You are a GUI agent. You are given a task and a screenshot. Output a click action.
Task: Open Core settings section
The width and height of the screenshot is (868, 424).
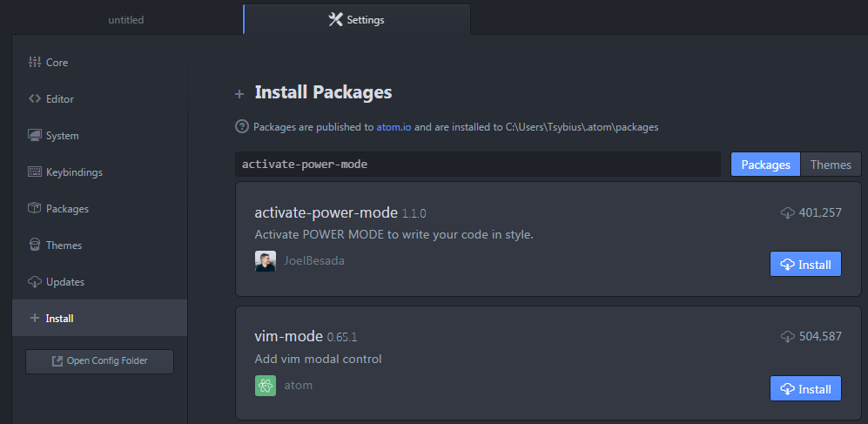(x=99, y=63)
